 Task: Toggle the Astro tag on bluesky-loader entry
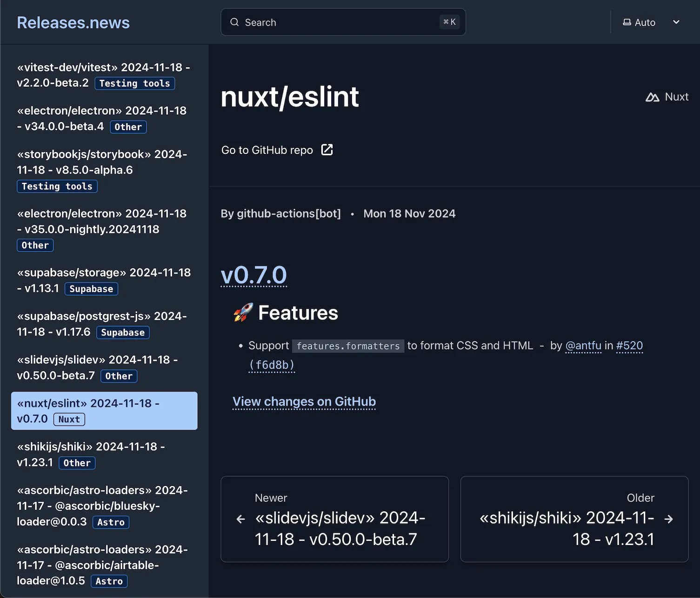coord(111,522)
